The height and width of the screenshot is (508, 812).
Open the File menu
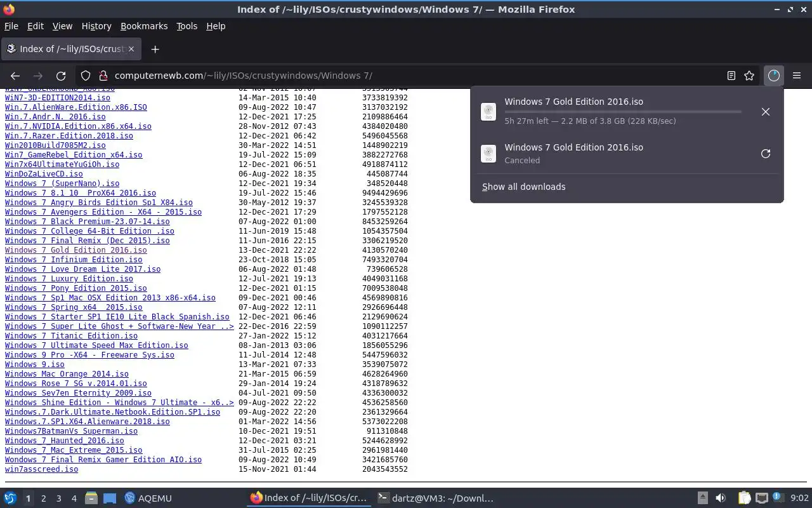click(11, 26)
